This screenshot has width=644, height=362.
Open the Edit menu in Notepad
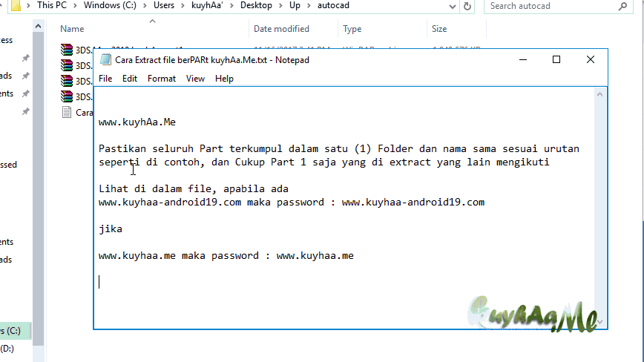point(129,79)
